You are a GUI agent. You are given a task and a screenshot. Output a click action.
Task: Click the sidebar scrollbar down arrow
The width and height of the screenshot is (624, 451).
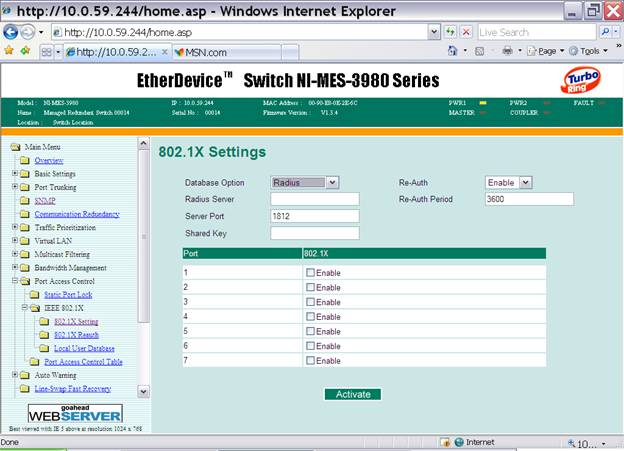143,392
